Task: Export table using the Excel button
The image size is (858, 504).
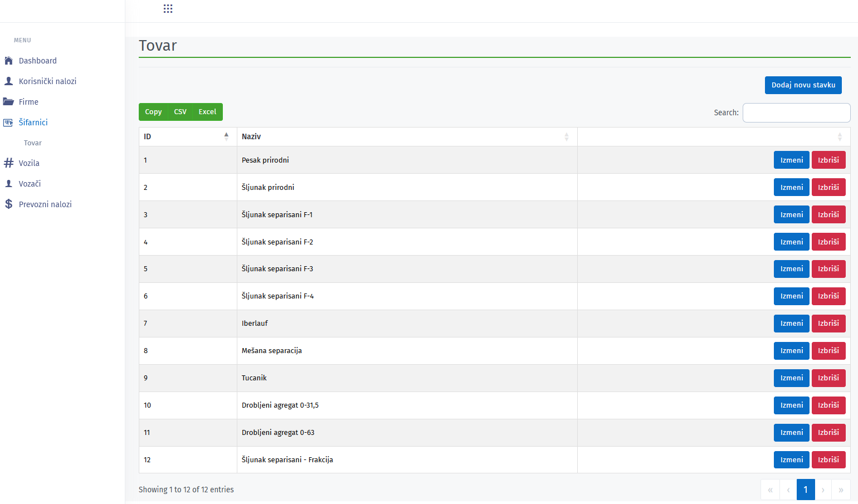Action: (207, 112)
